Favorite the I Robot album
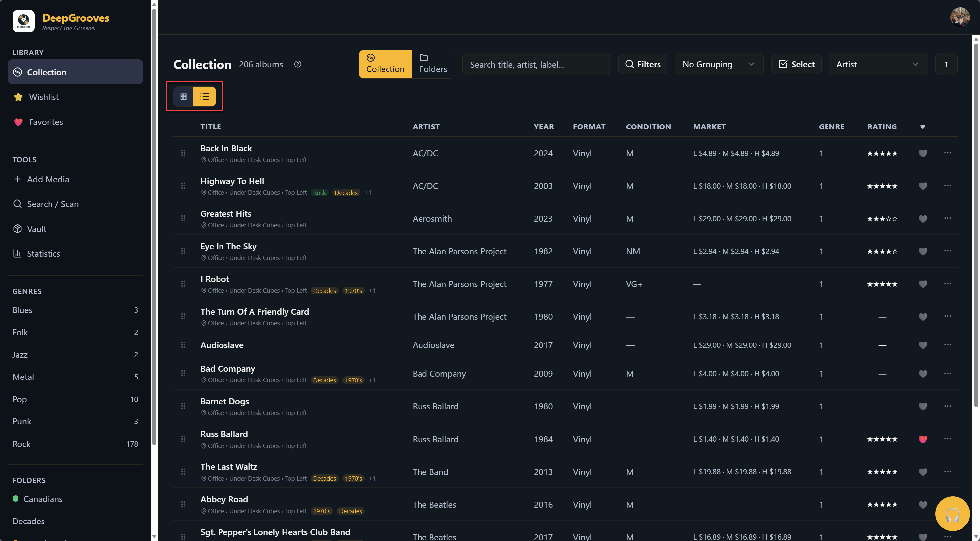 [x=923, y=284]
